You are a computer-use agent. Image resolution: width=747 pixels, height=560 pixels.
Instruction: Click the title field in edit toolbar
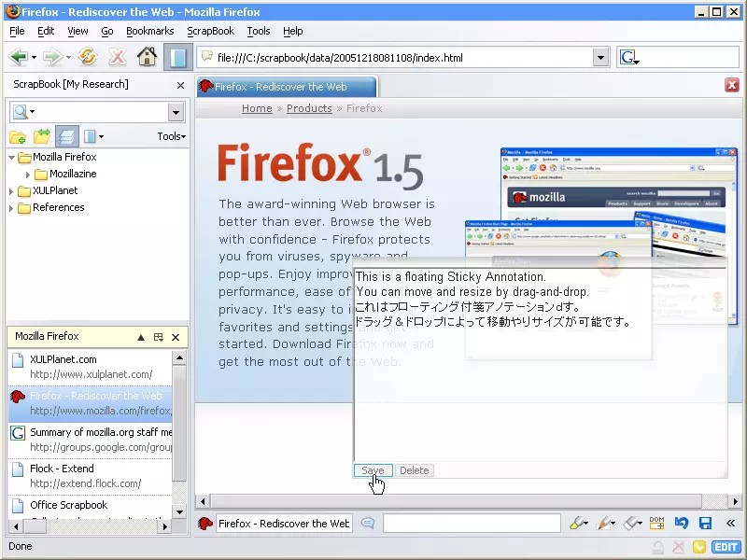point(284,524)
